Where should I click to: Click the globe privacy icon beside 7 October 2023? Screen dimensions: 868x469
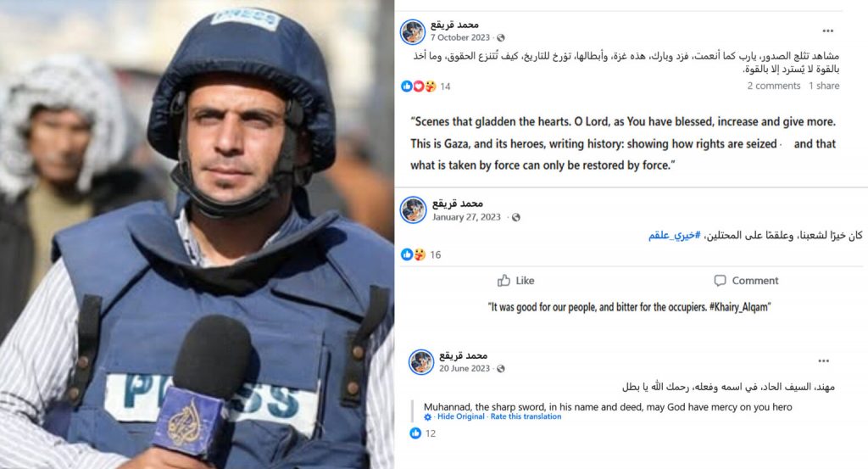click(500, 37)
